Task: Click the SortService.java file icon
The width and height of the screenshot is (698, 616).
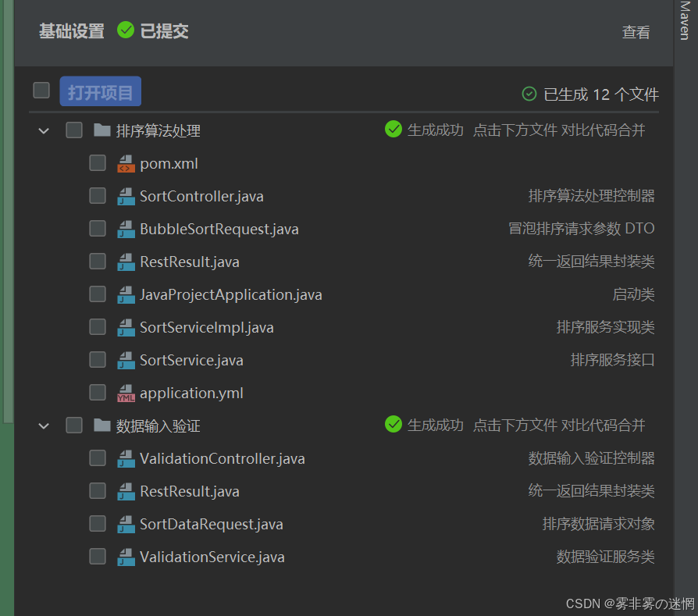Action: (x=126, y=360)
